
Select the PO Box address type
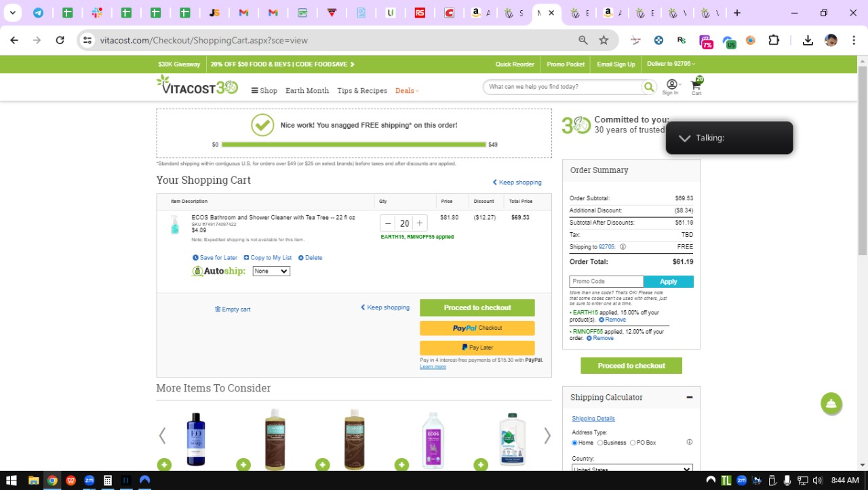point(633,442)
